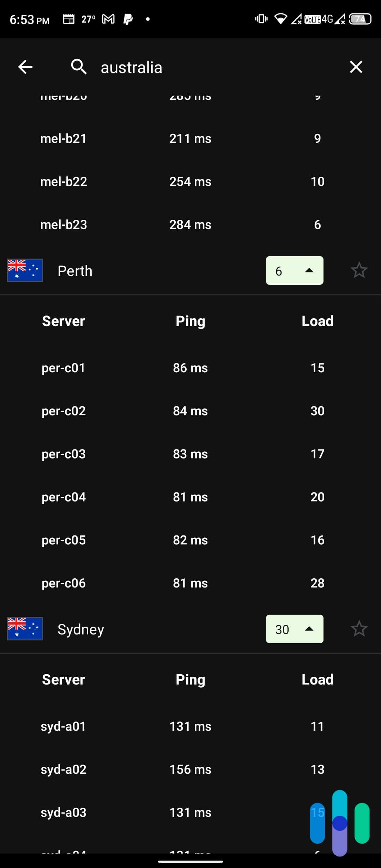
Task: Click the Gmail icon in status bar
Action: 108,19
